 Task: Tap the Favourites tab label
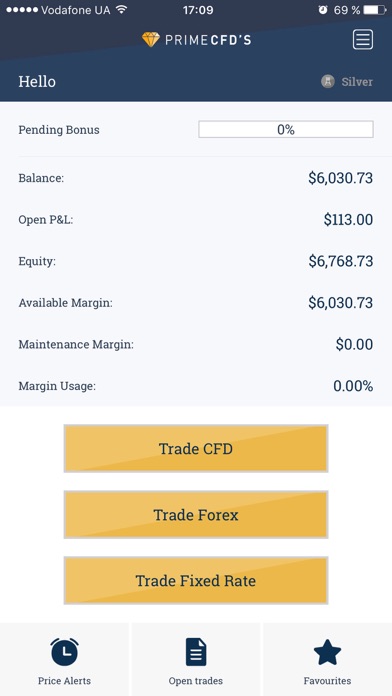pyautogui.click(x=327, y=680)
